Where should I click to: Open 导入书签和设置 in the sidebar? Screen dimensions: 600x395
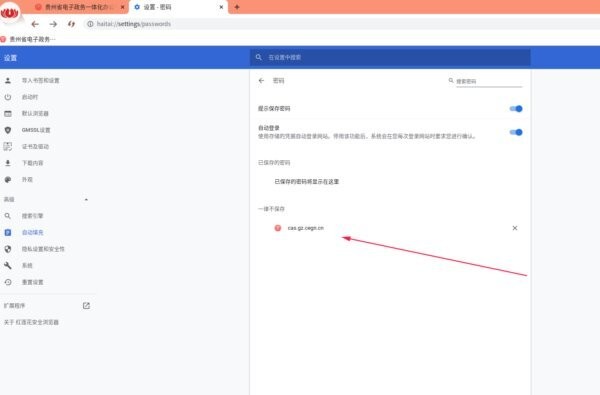[41, 80]
